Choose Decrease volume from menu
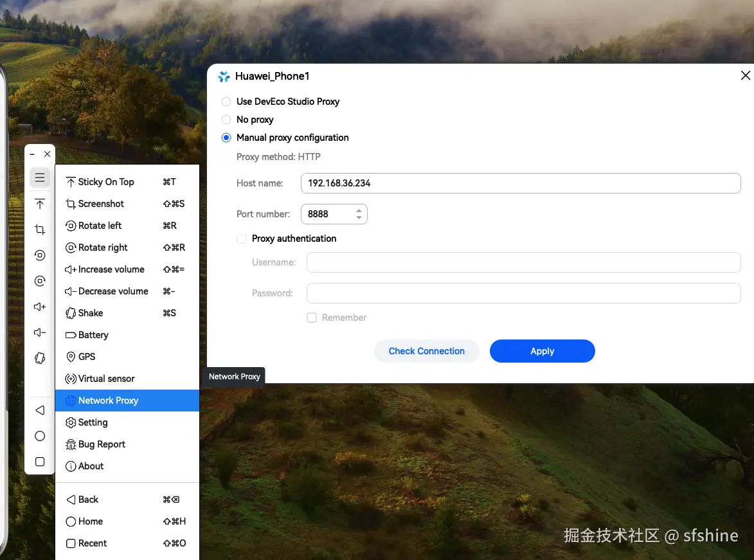 click(127, 291)
